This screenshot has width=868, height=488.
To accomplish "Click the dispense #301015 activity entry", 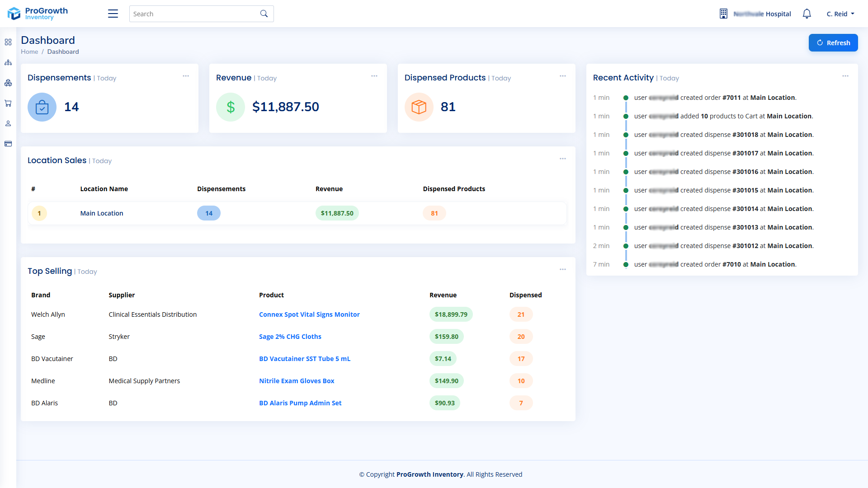I will click(724, 190).
